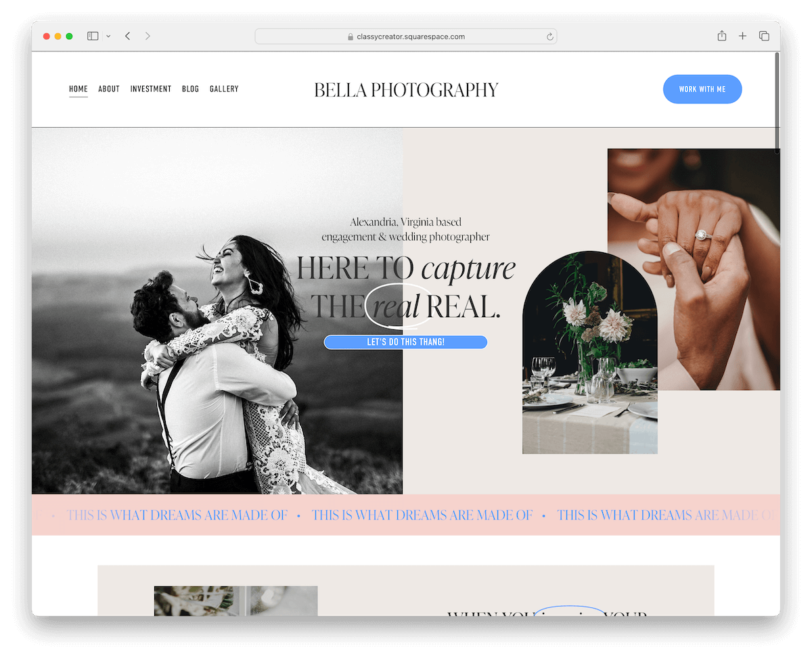Click the arched flower centerpiece photo
This screenshot has width=812, height=658.
589,352
